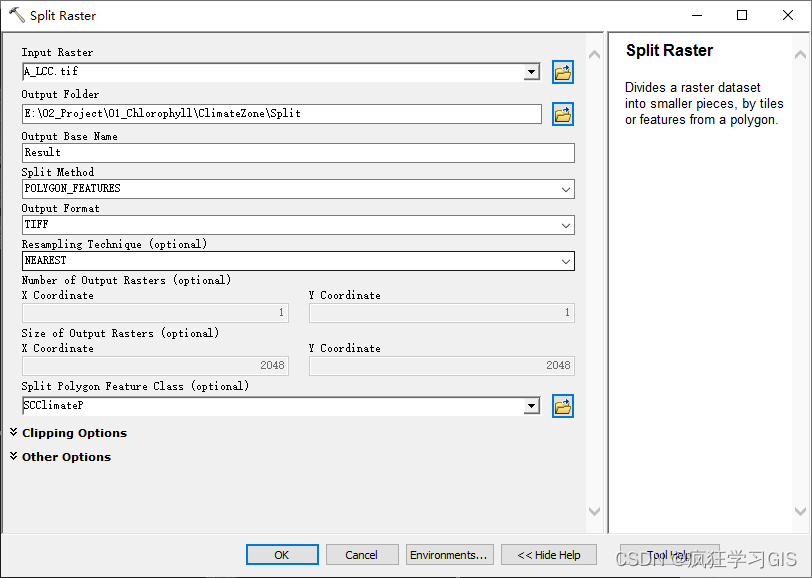
Task: Open the SCClimateP feature class dropdown arrow
Action: pos(532,405)
